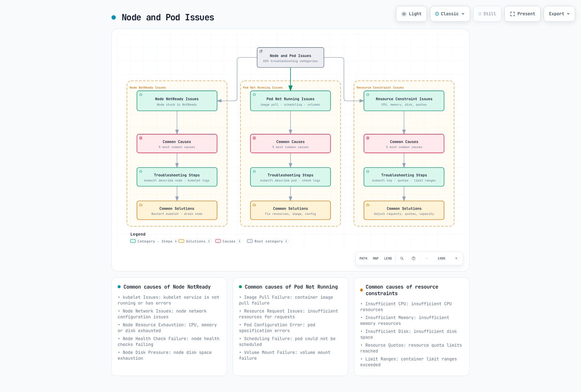Switch to MAP mode
The image size is (581, 392).
[375, 258]
